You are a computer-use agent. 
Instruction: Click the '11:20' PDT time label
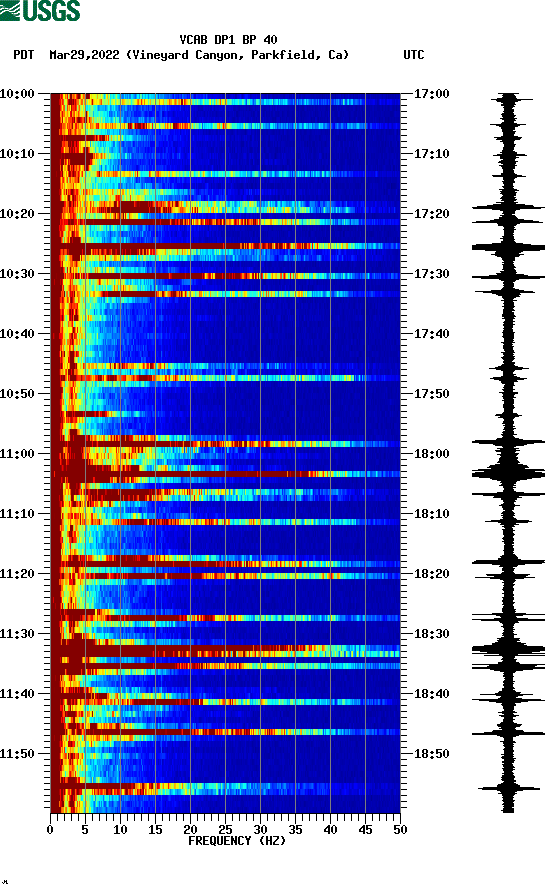17,574
